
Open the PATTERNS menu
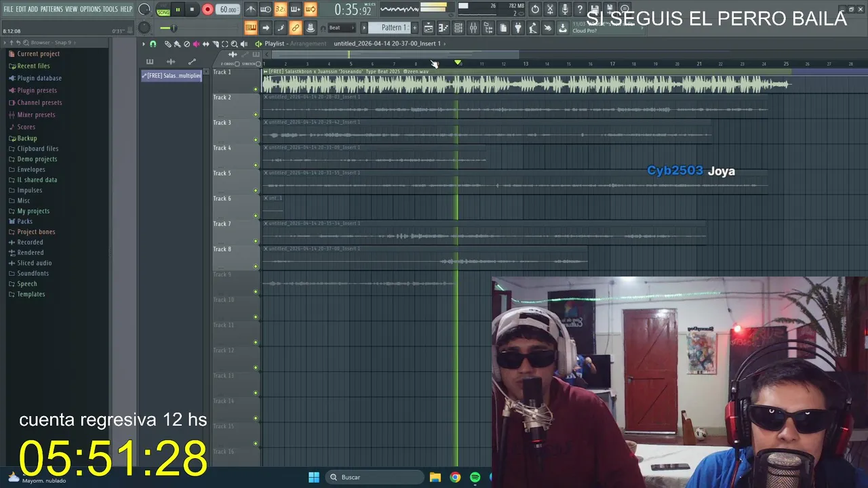52,9
